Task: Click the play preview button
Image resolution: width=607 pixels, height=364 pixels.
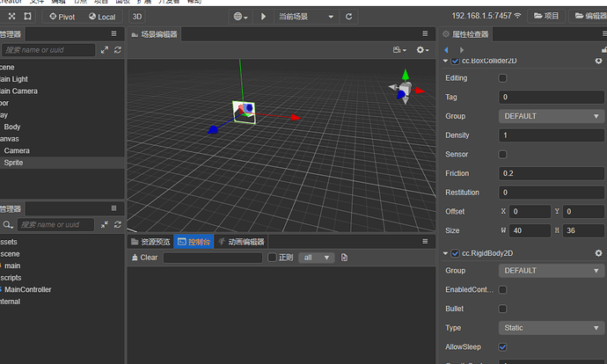Action: point(263,17)
